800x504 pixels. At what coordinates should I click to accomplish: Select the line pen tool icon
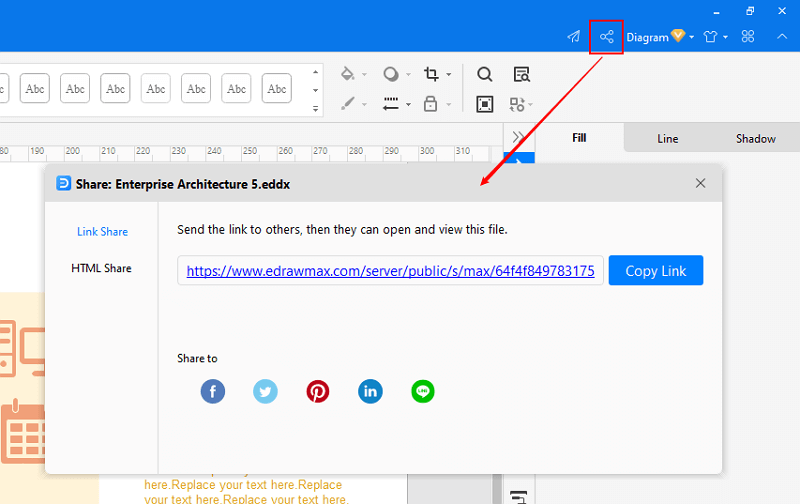347,104
